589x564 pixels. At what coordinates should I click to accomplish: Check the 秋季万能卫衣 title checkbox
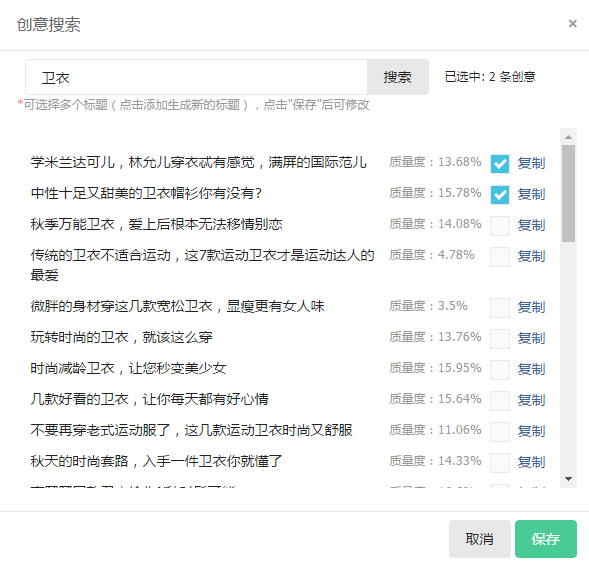pos(500,226)
